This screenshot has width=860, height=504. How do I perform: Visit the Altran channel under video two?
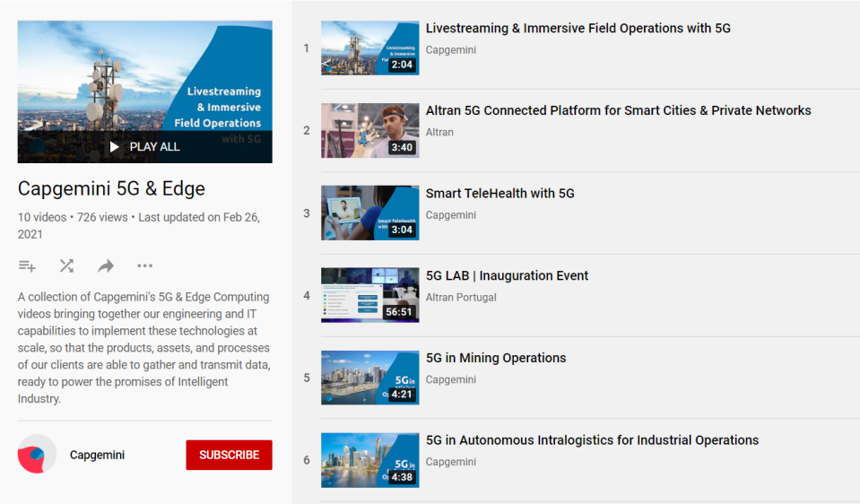(439, 133)
